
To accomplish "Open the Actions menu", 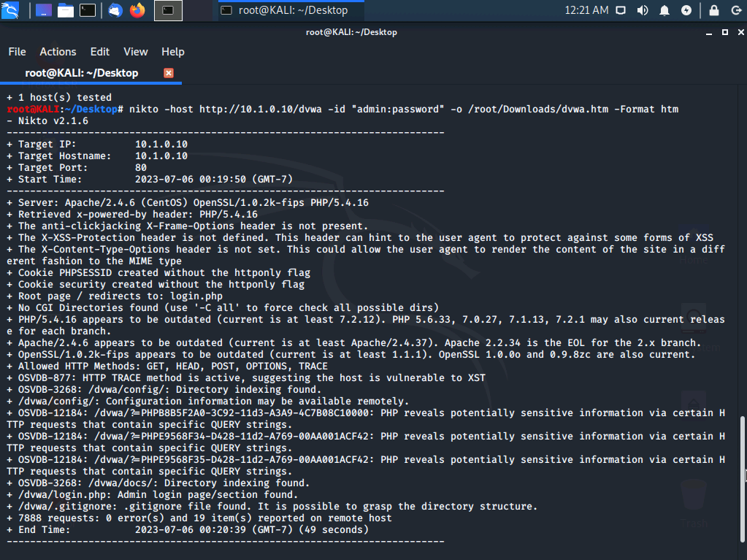I will pyautogui.click(x=58, y=51).
